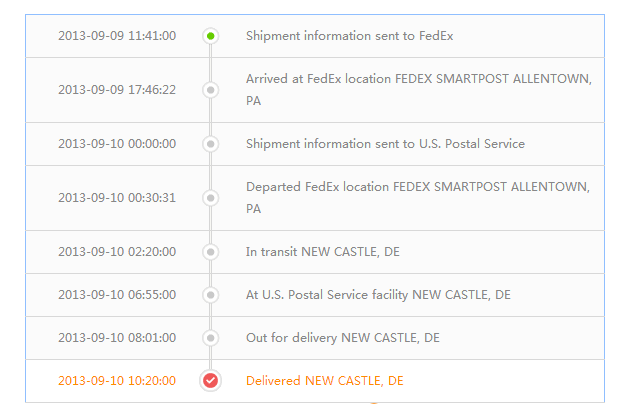The height and width of the screenshot is (404, 619).
Task: Select the timestamp 2013-09-10 00:30:31
Action: tap(117, 198)
